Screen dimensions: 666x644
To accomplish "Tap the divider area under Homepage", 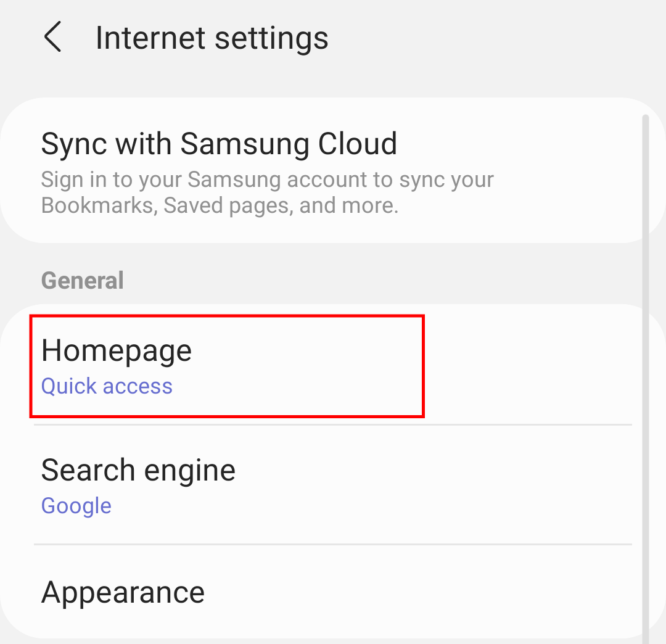I will 333,424.
